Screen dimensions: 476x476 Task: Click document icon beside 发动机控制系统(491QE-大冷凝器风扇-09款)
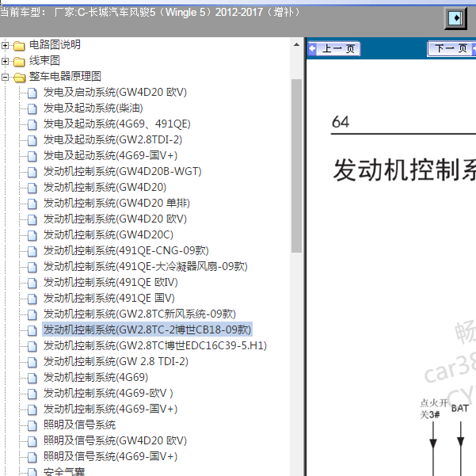pos(32,267)
